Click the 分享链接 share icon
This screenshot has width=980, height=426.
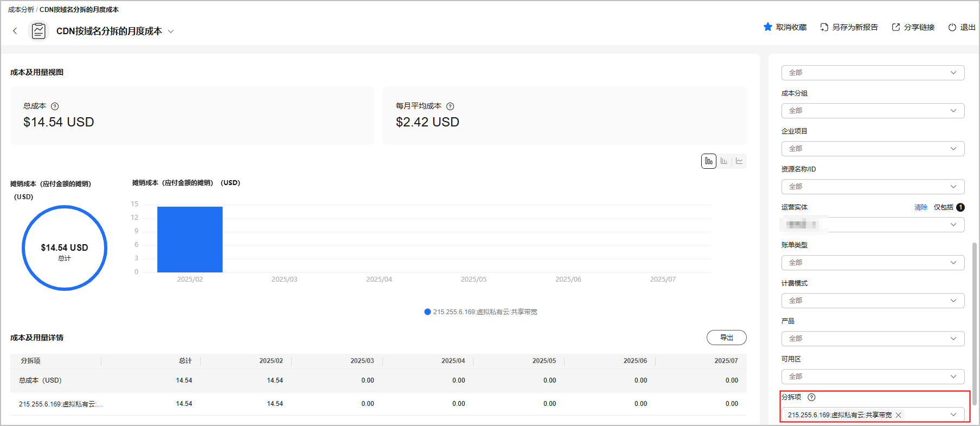[896, 27]
